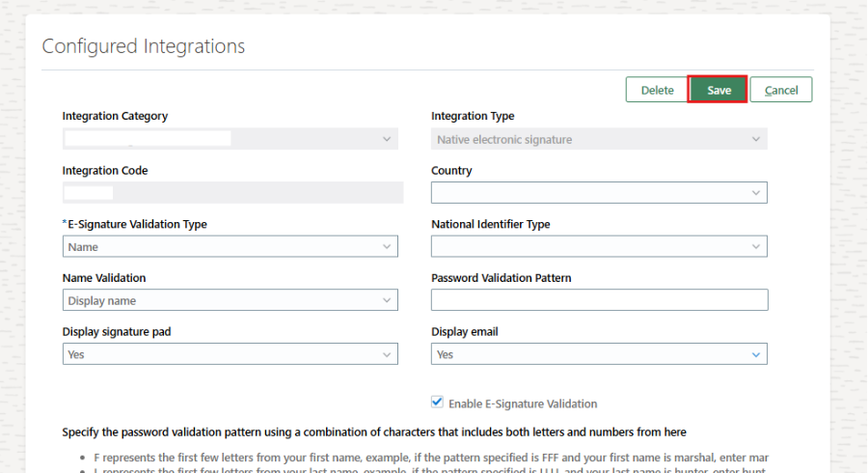
Task: Click the Country label
Action: click(451, 171)
